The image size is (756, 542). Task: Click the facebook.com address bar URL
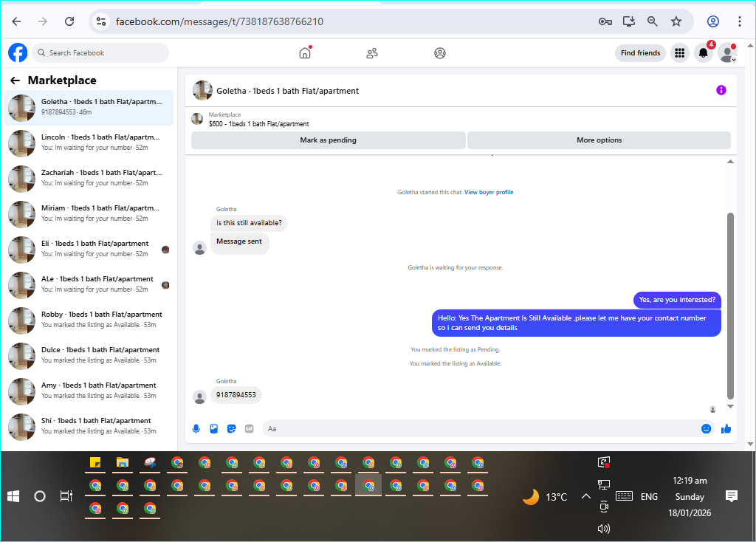pos(219,21)
